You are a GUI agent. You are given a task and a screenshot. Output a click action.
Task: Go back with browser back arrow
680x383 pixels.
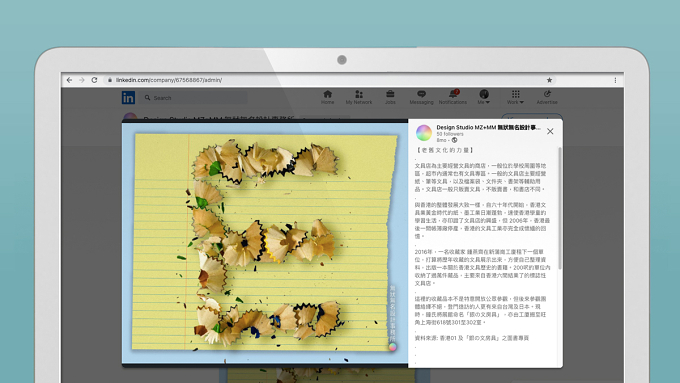69,80
